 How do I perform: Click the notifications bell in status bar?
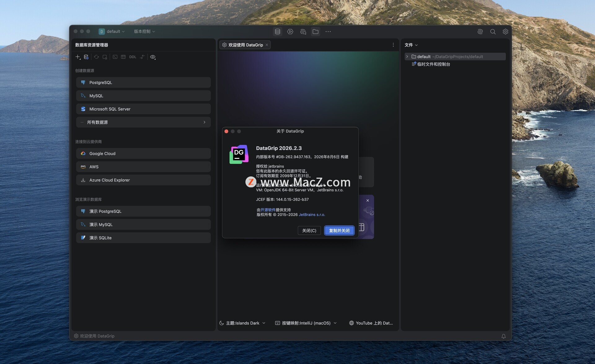click(504, 336)
